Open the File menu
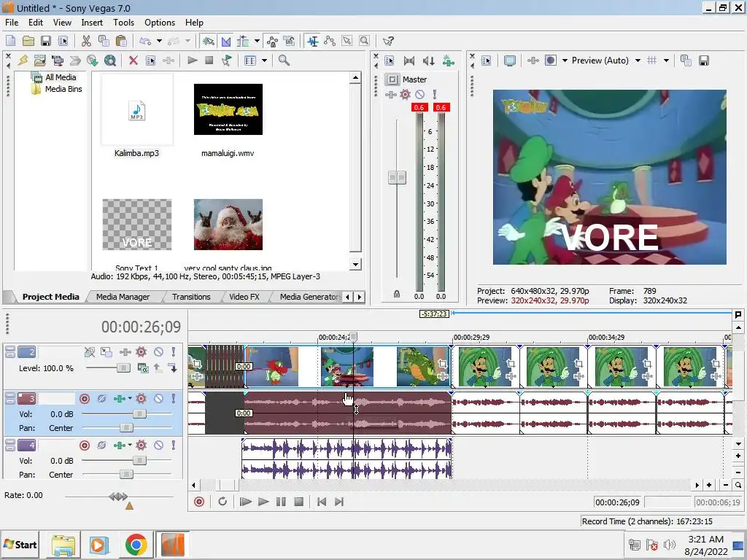Viewport: 747px width, 560px height. pos(12,23)
